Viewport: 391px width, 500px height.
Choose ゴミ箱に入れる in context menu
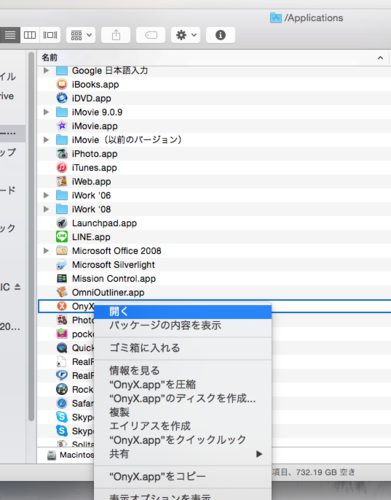[x=183, y=348]
